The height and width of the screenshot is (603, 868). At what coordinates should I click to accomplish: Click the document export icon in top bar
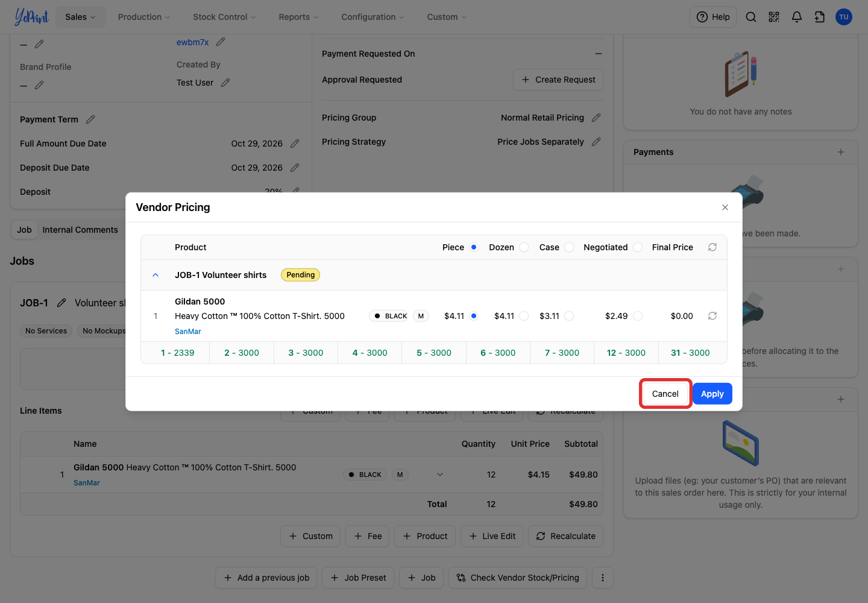click(820, 17)
